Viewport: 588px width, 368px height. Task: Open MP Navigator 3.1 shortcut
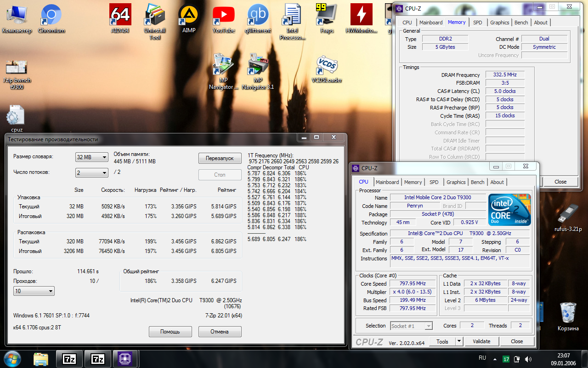pos(258,71)
